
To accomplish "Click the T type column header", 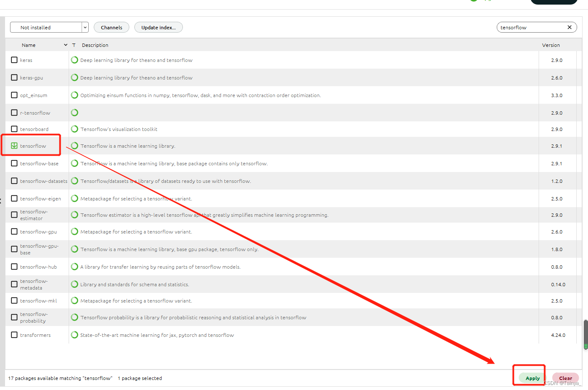I will [74, 45].
